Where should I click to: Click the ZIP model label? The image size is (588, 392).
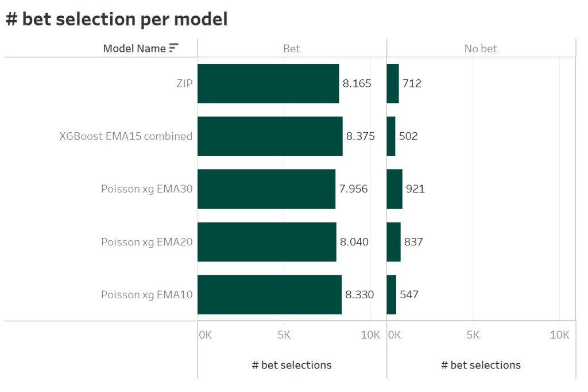tap(184, 83)
